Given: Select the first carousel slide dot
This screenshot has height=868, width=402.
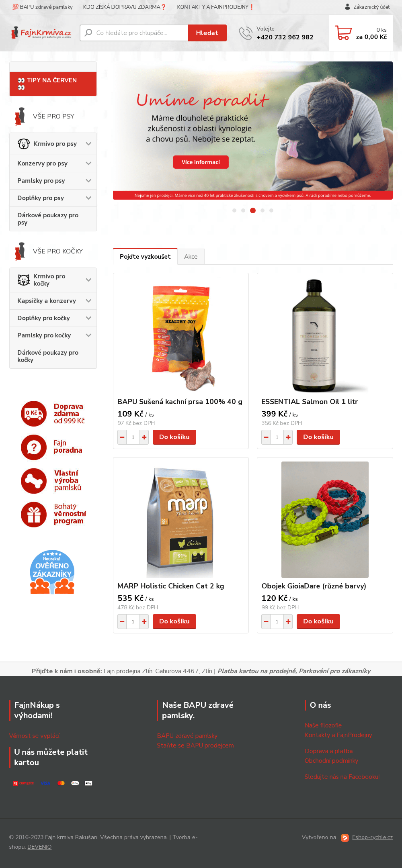Looking at the screenshot, I should pyautogui.click(x=234, y=210).
